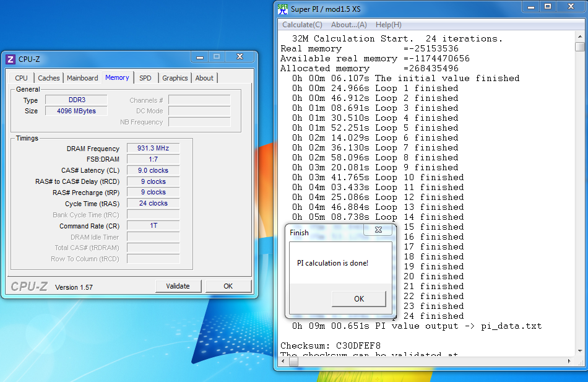Go to the SPD tab

145,78
